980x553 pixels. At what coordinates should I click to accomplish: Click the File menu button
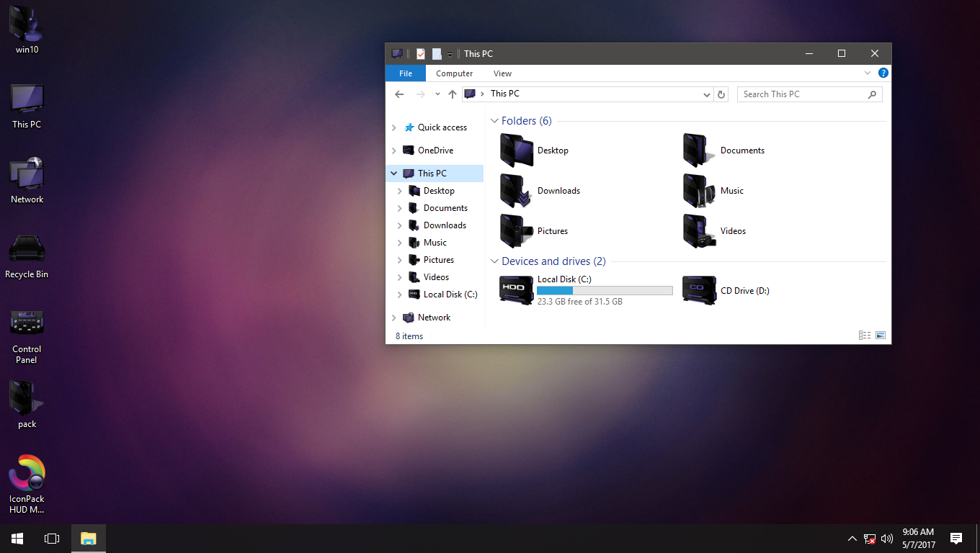pyautogui.click(x=406, y=73)
